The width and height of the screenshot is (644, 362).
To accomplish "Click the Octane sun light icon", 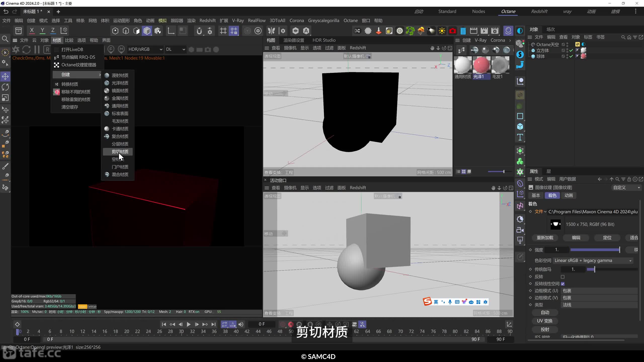I will [442, 31].
